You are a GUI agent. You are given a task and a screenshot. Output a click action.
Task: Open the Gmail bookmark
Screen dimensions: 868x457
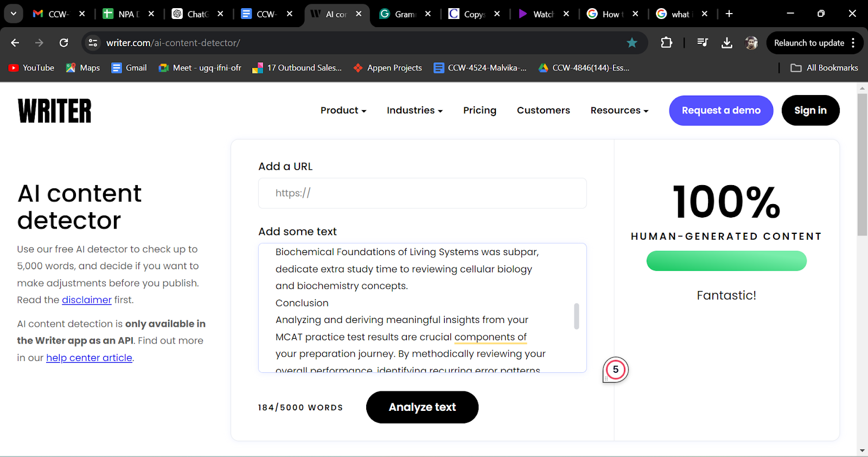(129, 68)
